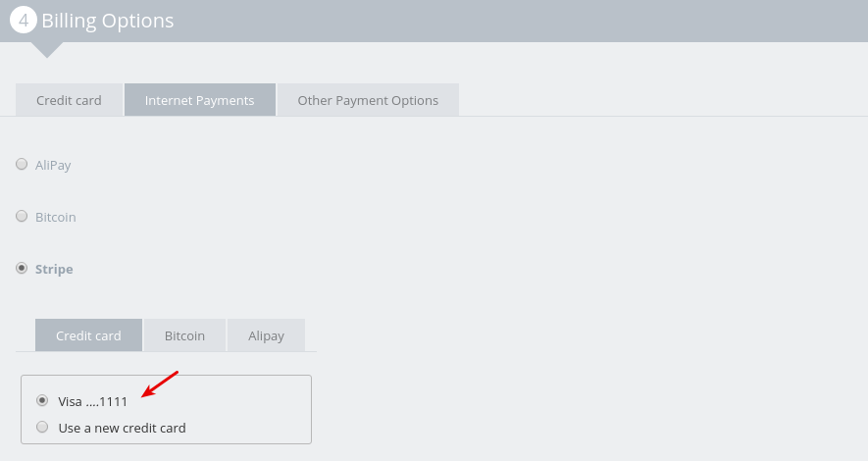Select the Use a new credit card radio
Viewport: 868px width, 461px height.
pyautogui.click(x=42, y=427)
